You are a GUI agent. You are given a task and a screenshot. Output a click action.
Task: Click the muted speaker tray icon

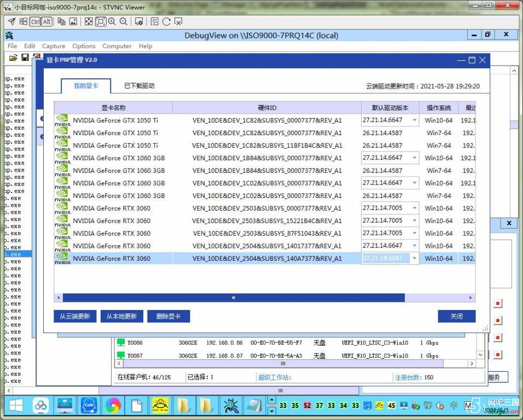point(440,406)
